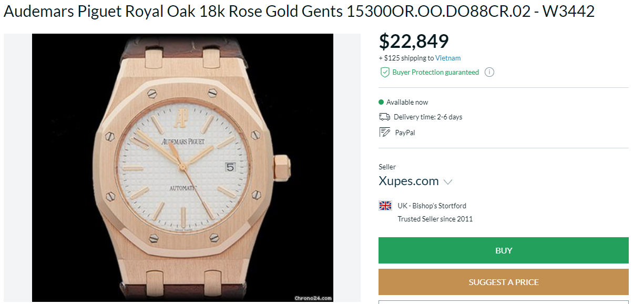Click the Trusted Seller since 2011 text

[435, 219]
